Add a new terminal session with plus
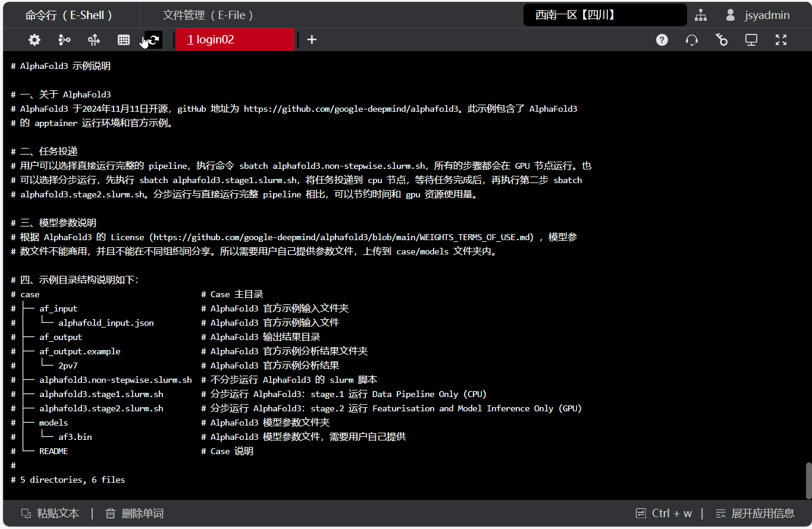The height and width of the screenshot is (529, 812). pyautogui.click(x=312, y=40)
